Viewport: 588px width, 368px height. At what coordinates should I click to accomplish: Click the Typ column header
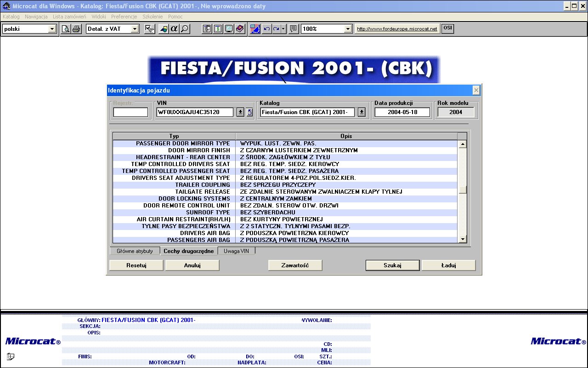[174, 136]
